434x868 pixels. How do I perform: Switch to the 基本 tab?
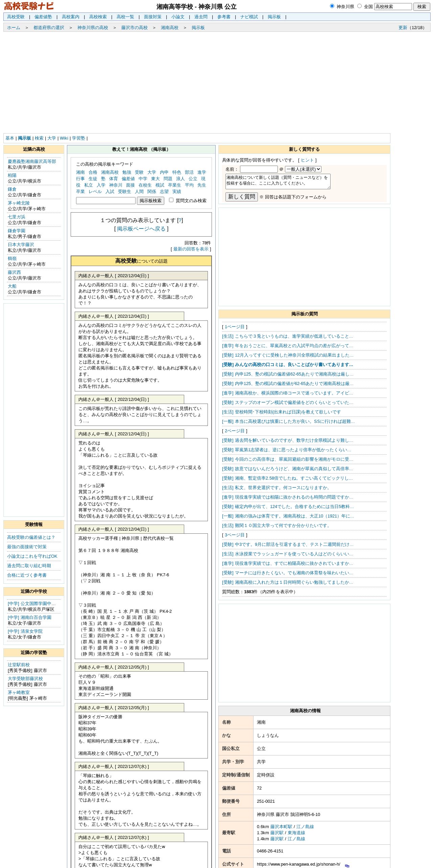[x=10, y=138]
